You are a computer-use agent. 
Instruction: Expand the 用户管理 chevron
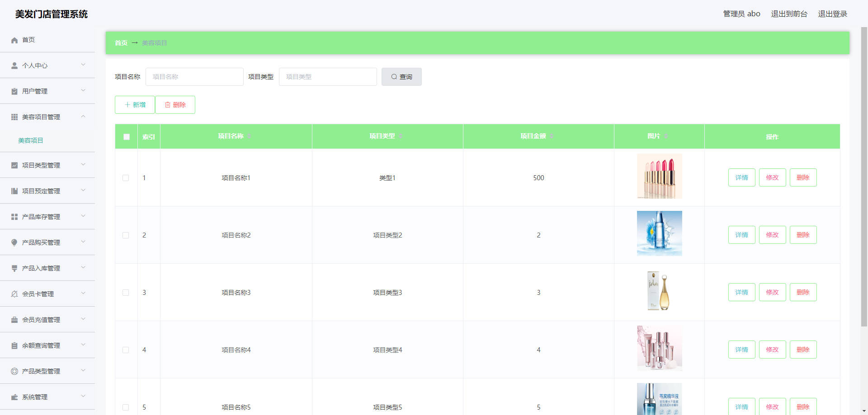tap(83, 90)
